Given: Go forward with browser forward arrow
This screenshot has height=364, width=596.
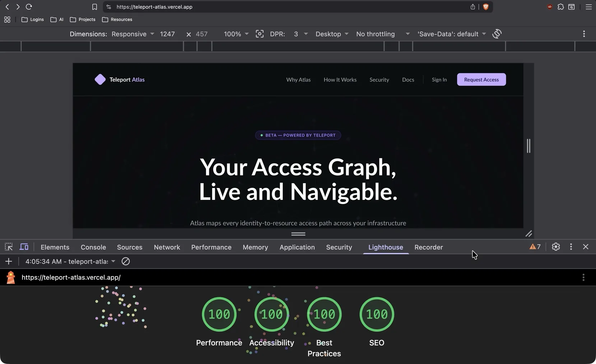Looking at the screenshot, I should click(x=18, y=7).
